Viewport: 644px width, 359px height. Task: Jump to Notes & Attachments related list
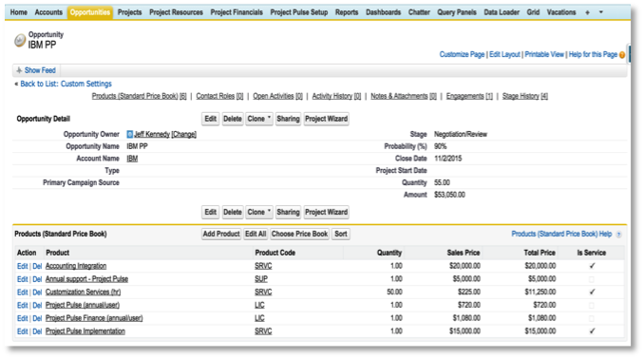404,96
